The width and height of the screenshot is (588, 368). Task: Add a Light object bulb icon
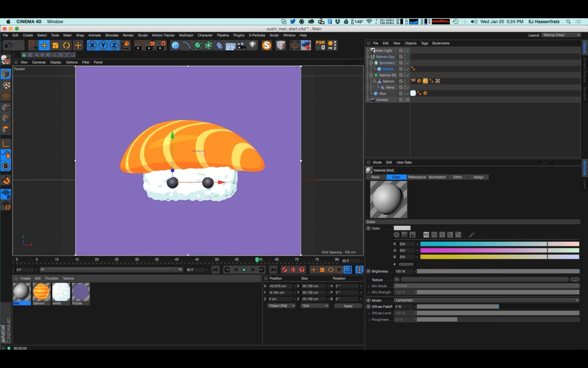click(252, 46)
